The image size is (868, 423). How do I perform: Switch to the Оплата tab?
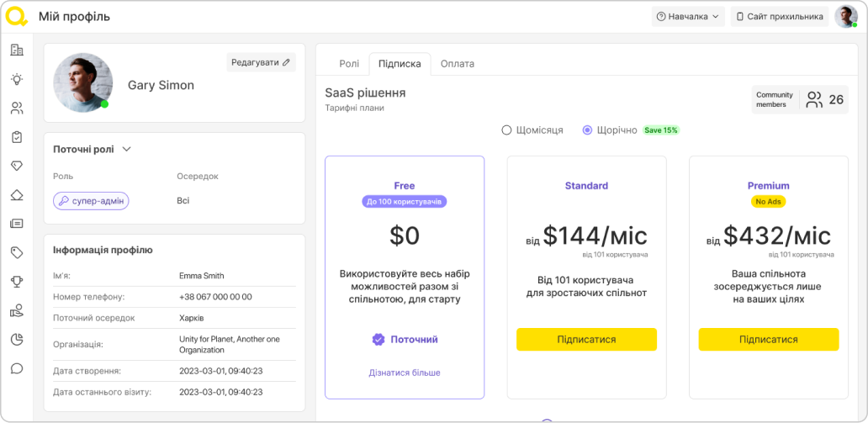[457, 64]
